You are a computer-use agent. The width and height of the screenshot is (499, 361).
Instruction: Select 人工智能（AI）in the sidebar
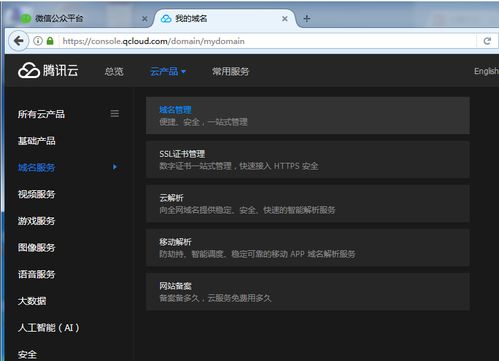pyautogui.click(x=49, y=327)
